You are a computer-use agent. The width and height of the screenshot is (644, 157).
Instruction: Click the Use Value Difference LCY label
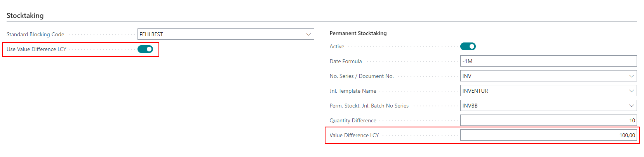tap(37, 49)
